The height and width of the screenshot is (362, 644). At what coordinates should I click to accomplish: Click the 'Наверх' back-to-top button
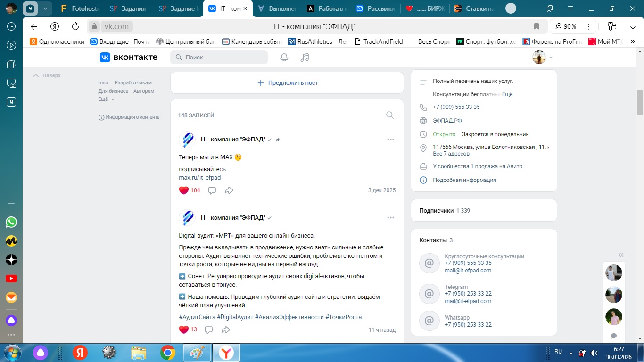coord(47,75)
